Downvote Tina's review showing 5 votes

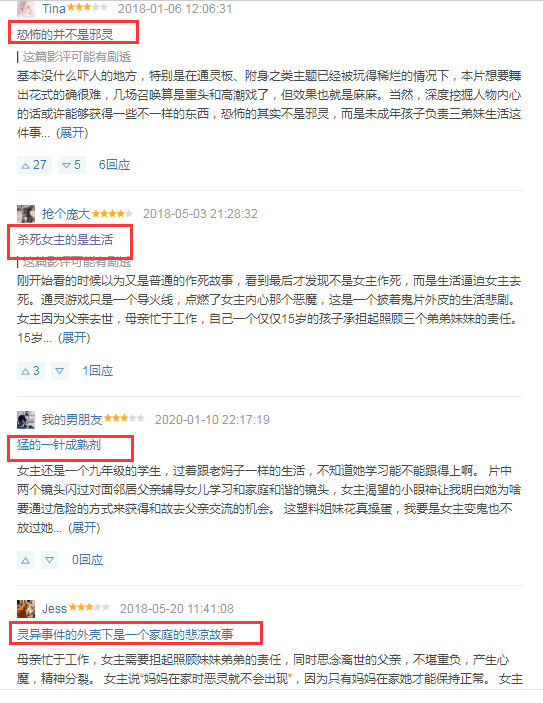(x=72, y=165)
